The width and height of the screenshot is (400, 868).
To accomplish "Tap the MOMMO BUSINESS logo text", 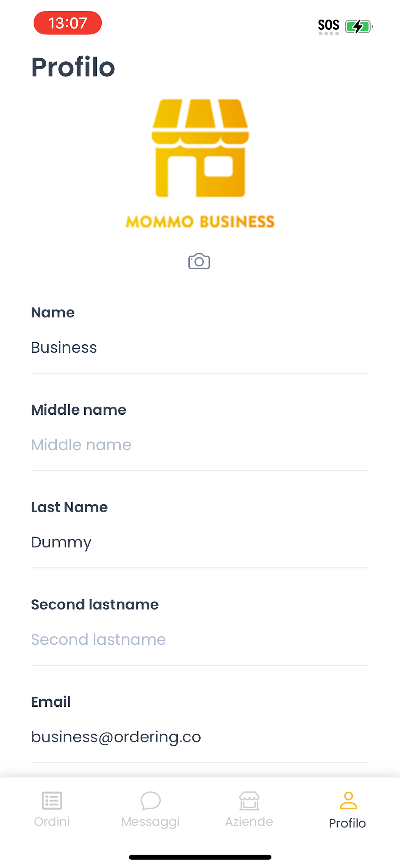I will pyautogui.click(x=200, y=222).
